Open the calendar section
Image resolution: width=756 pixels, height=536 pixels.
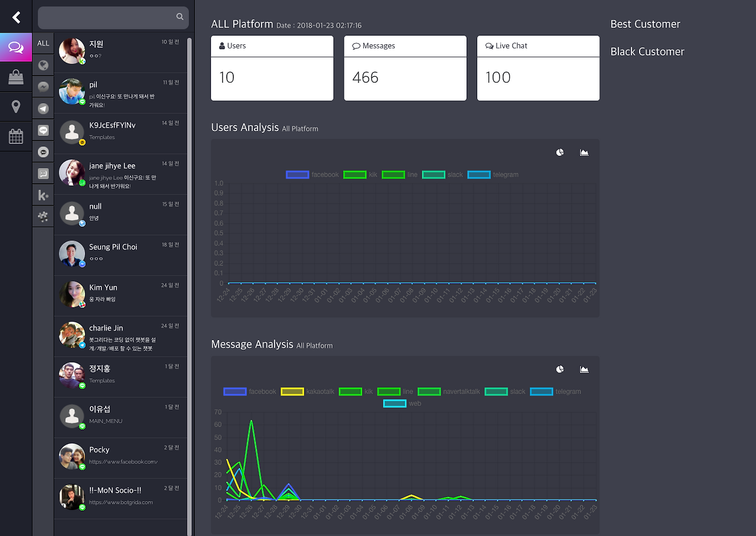coord(16,136)
